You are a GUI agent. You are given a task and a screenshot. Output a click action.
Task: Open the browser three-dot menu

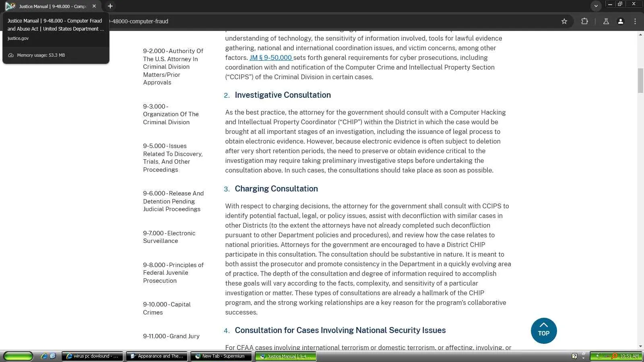click(635, 21)
